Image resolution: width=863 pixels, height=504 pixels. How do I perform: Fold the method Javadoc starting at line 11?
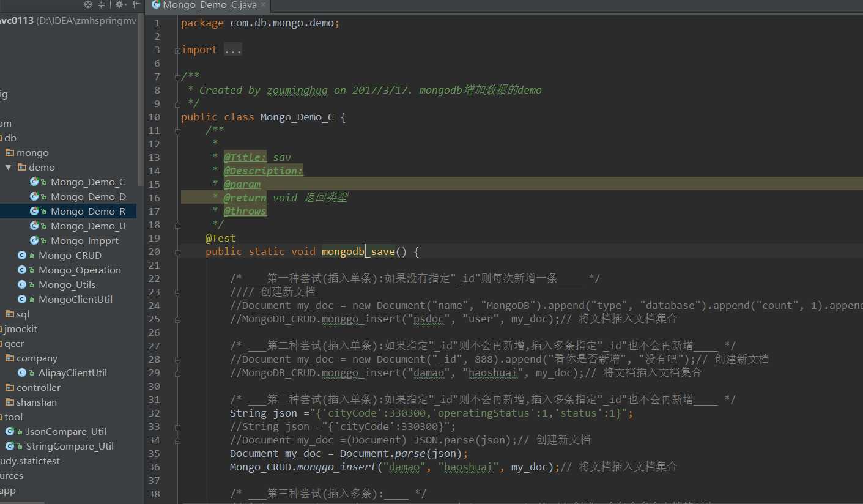(177, 131)
